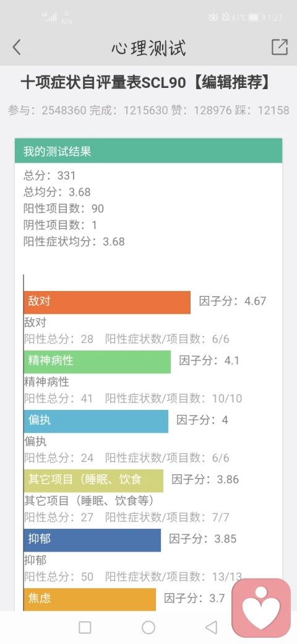Tap the muted bell status icon

(x=226, y=17)
